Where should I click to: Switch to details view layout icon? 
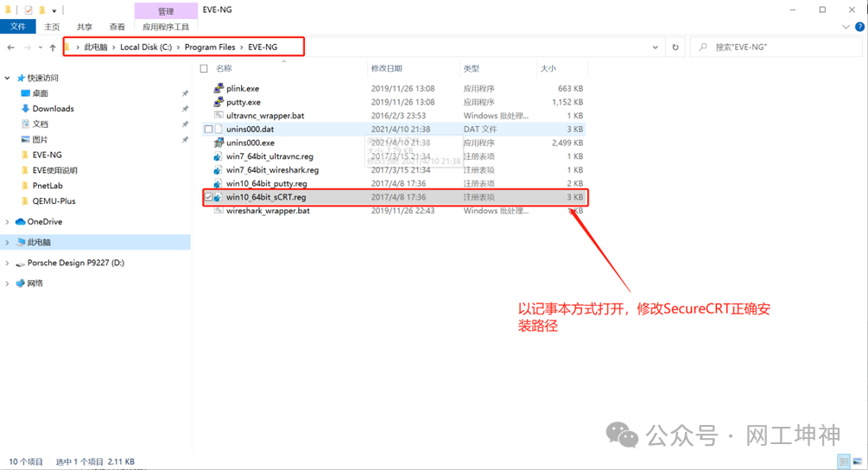point(844,461)
